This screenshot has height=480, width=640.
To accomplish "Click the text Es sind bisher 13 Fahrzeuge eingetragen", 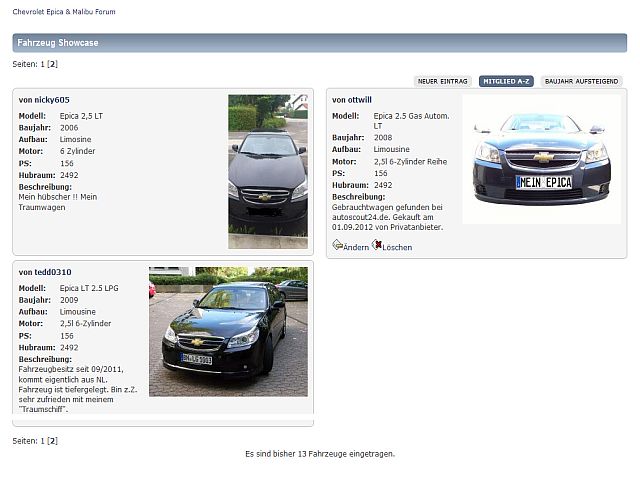I will pos(320,454).
